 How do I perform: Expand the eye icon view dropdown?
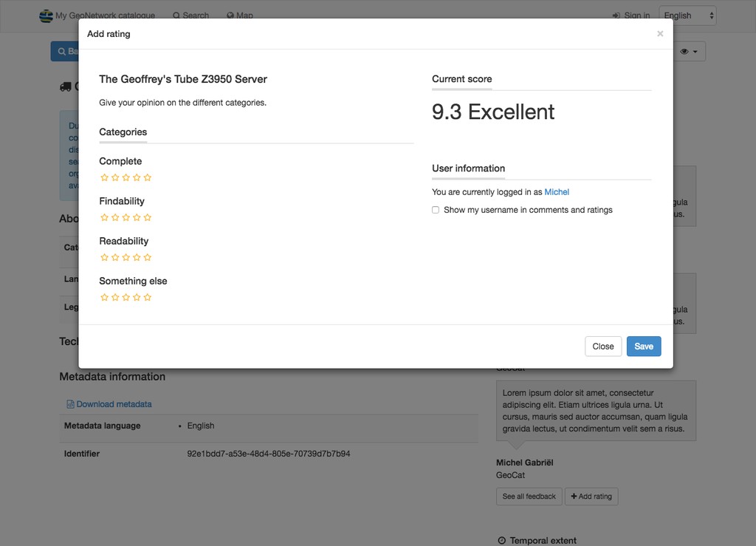pos(689,52)
